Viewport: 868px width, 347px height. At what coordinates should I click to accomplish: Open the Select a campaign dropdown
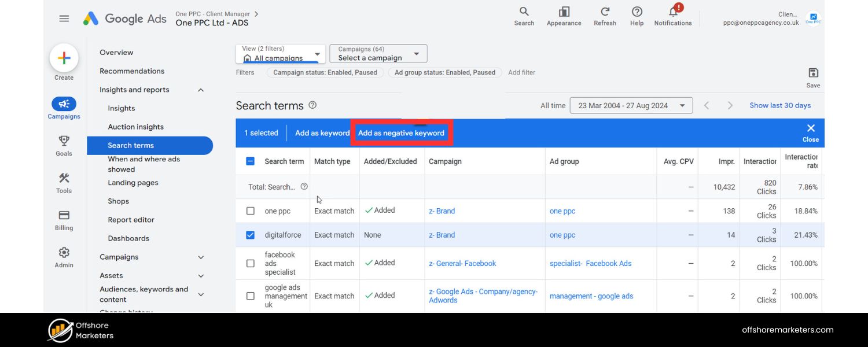377,53
